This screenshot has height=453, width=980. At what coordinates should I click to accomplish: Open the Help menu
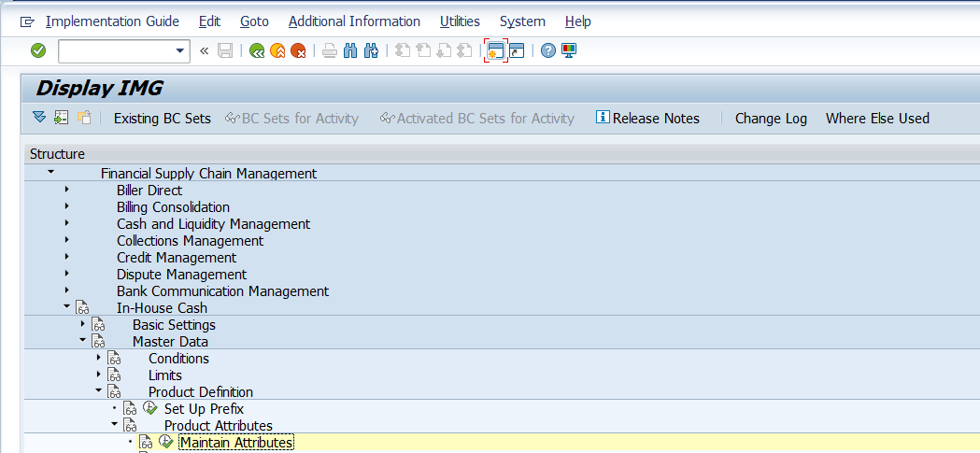coord(578,21)
